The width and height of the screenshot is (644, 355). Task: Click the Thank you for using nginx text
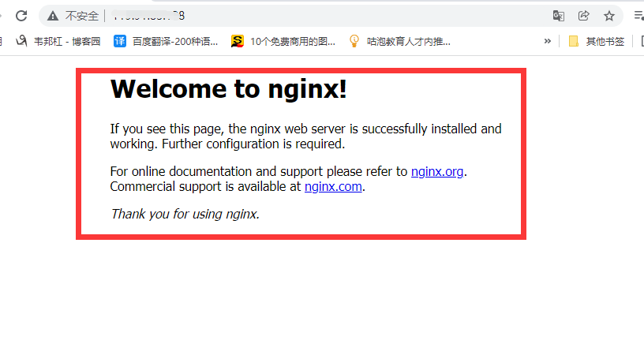[185, 215]
